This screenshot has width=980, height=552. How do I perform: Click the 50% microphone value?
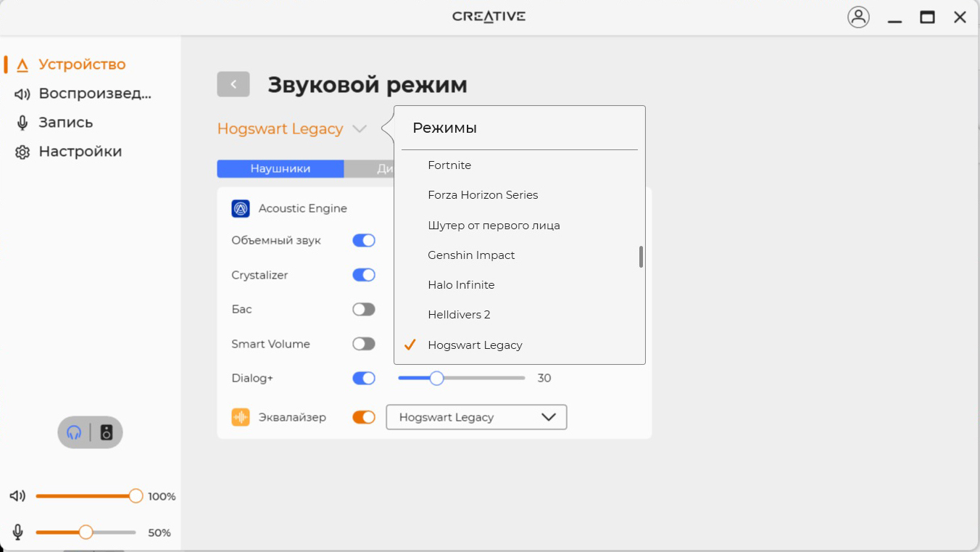pyautogui.click(x=159, y=533)
